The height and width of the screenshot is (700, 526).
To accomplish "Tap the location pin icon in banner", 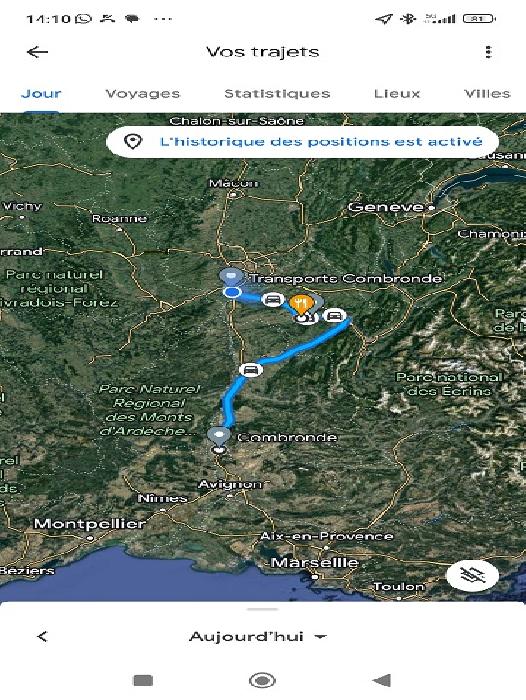I will 133,142.
